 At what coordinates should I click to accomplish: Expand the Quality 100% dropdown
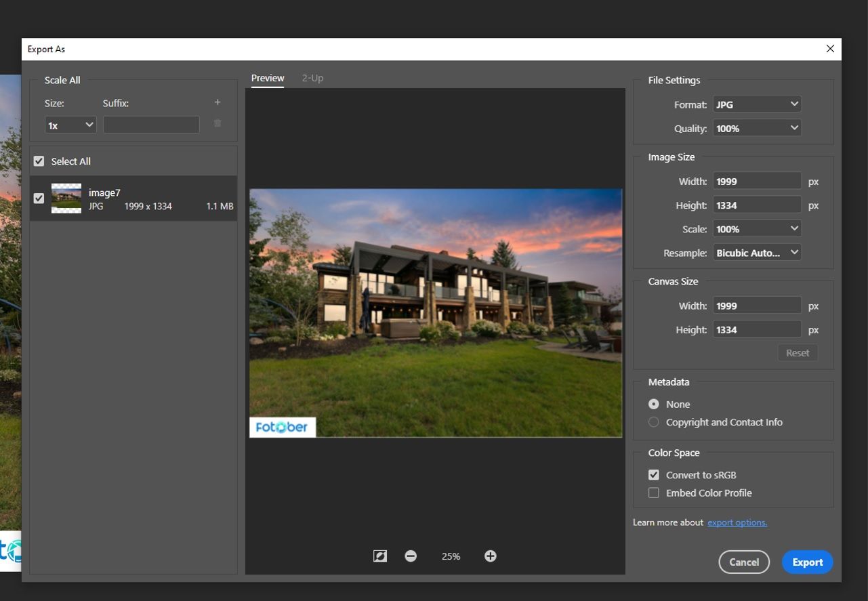[x=757, y=128]
